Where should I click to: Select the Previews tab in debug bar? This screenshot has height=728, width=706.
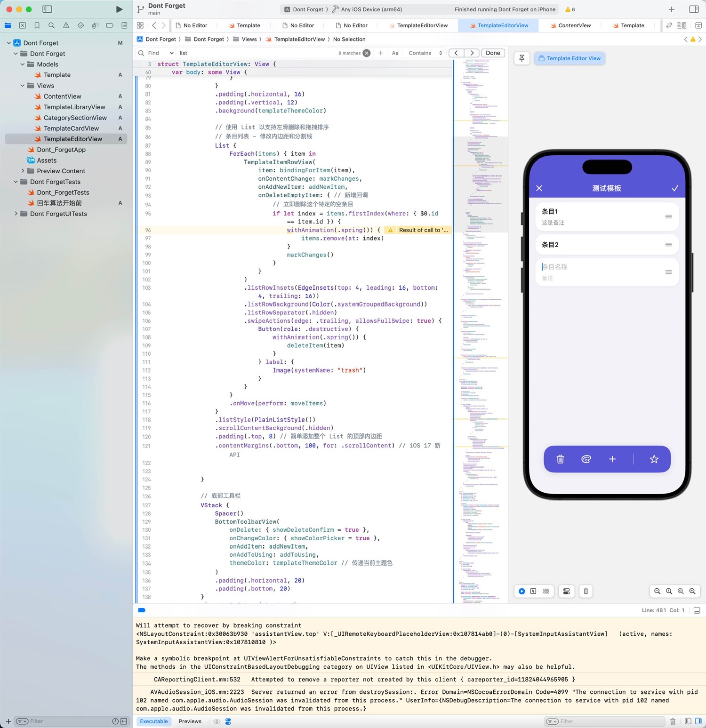tap(190, 721)
